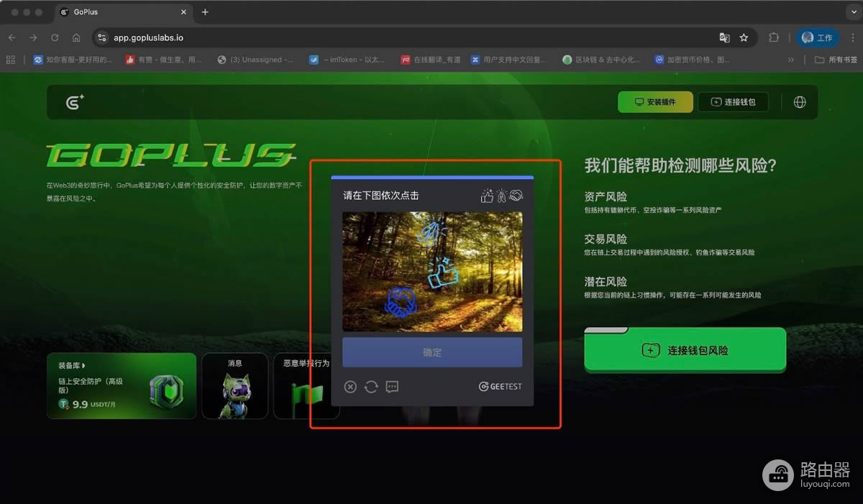Image resolution: width=863 pixels, height=504 pixels.
Task: Open the 工作 profile button
Action: click(817, 37)
